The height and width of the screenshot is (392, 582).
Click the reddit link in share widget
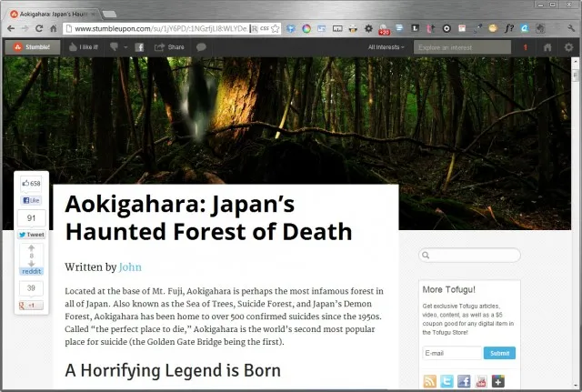click(x=31, y=271)
